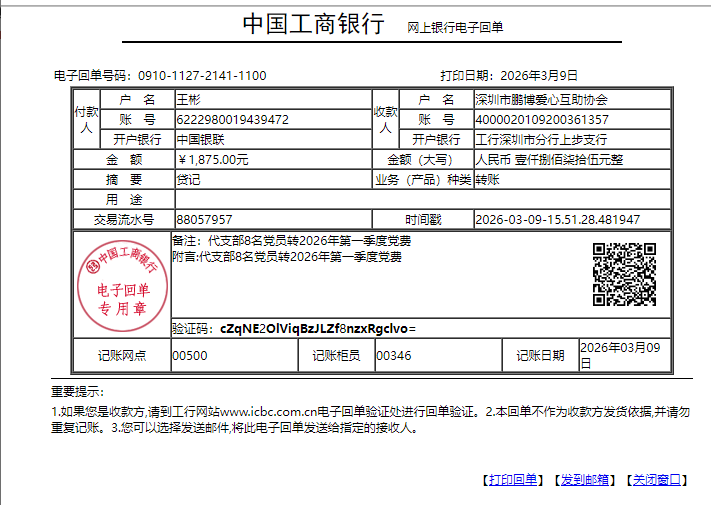Screen dimensions: 711x505
Task: Click teller number 00346
Action: click(x=394, y=356)
